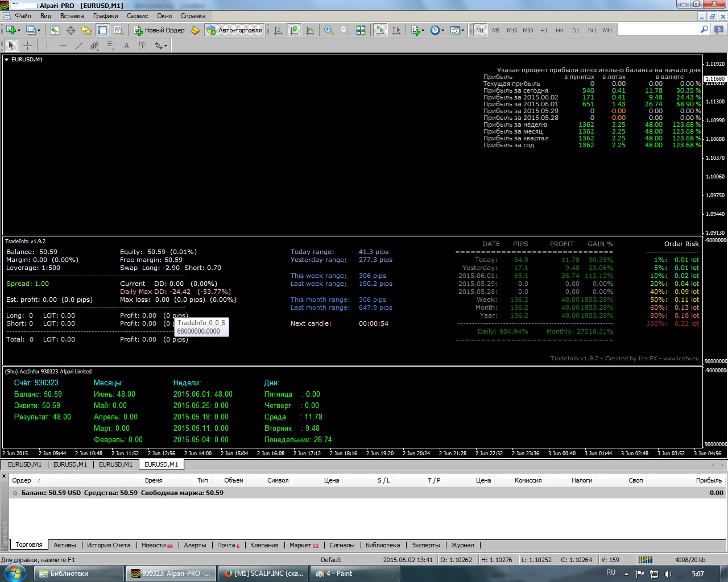
Task: Open the arrows objects dropdown
Action: pos(161,45)
